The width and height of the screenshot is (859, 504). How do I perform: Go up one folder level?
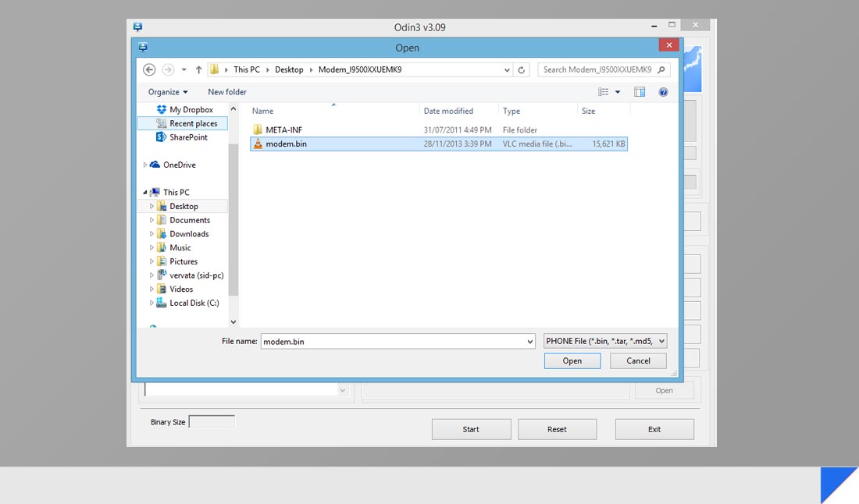pyautogui.click(x=198, y=69)
